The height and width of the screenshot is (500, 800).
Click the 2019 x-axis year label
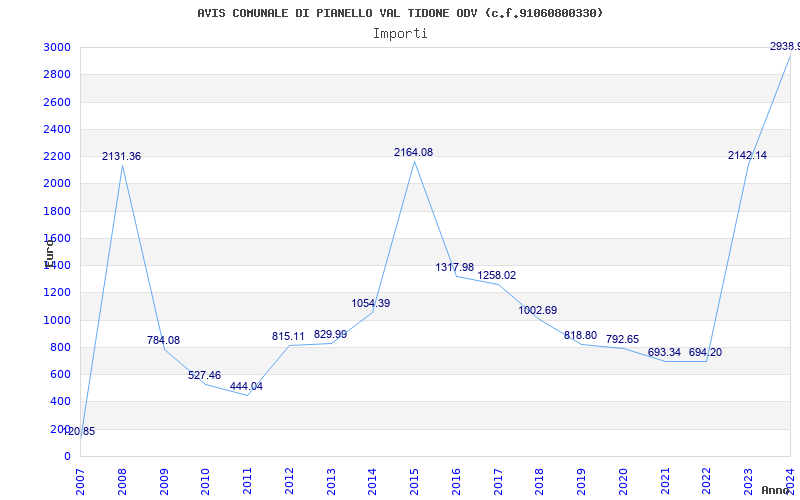(581, 481)
